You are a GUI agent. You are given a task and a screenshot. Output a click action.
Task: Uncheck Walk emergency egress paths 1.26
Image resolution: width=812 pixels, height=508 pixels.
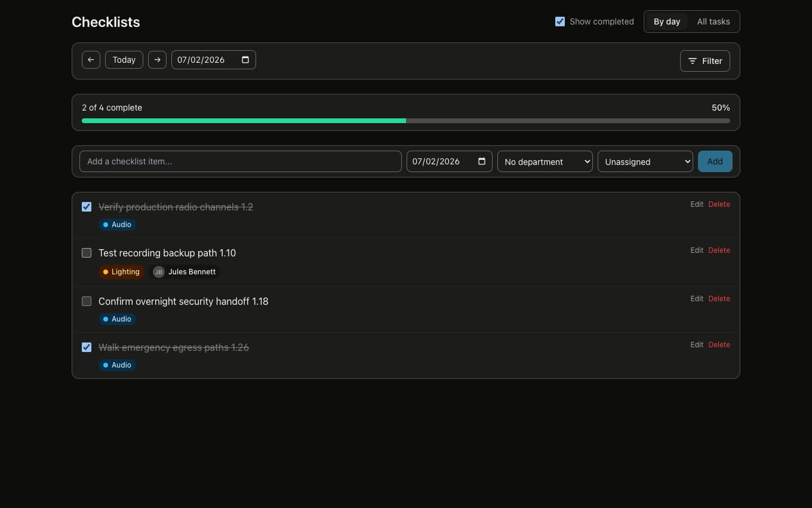point(87,347)
